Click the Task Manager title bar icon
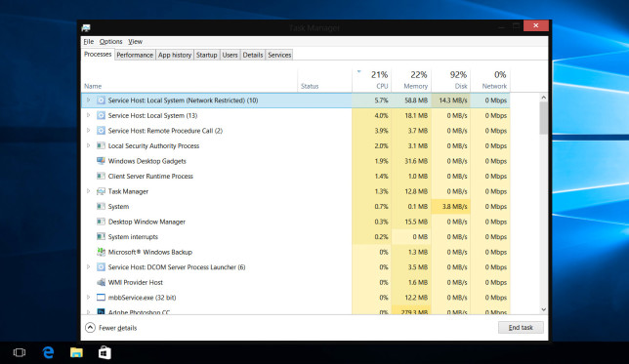 (x=86, y=27)
